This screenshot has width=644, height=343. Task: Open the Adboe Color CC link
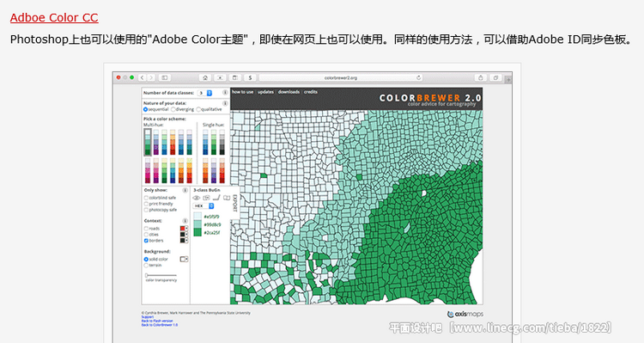point(54,18)
